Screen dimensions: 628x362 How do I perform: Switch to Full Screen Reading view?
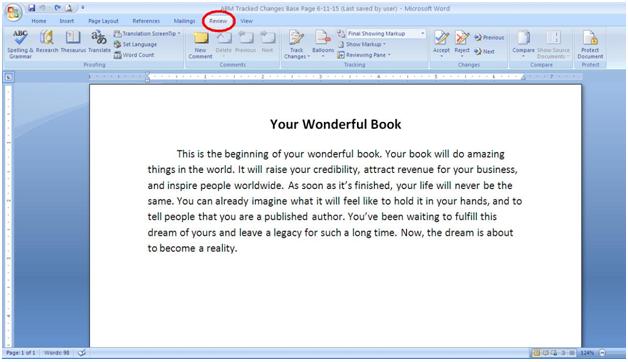click(545, 353)
